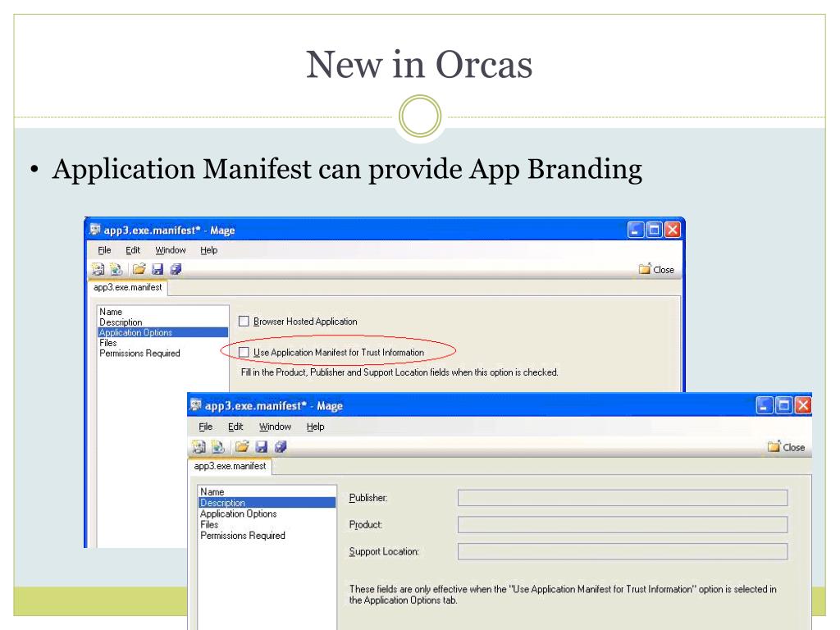Close the front Mage window with X
Screen dimensions: 840x630
pos(803,405)
